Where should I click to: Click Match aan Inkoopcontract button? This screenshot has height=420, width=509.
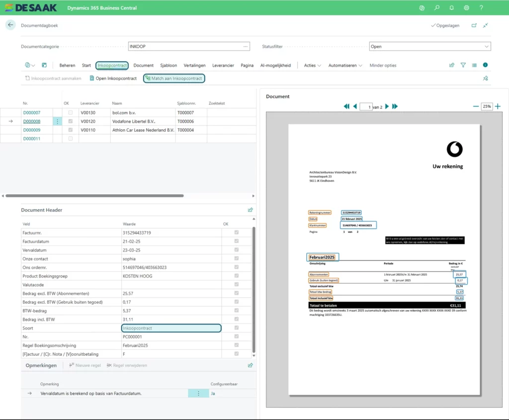tap(174, 78)
